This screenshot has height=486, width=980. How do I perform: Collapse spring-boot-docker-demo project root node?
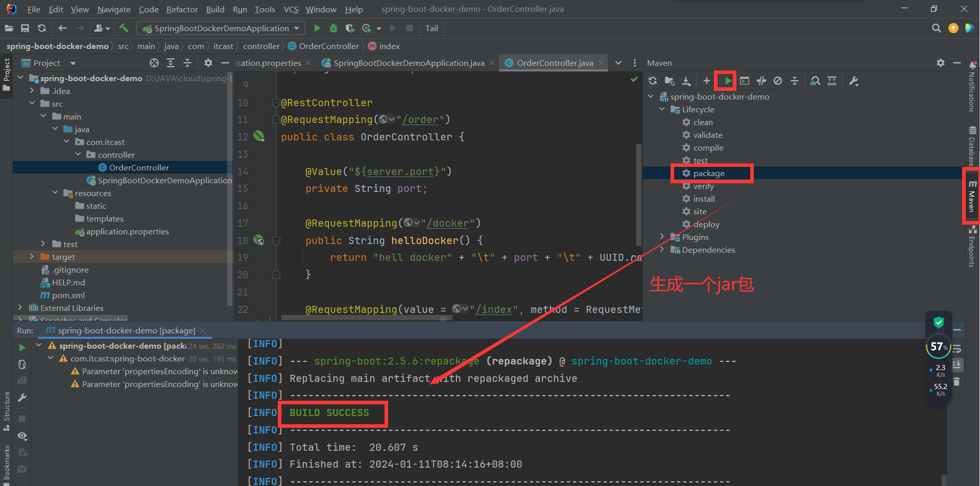(x=20, y=78)
